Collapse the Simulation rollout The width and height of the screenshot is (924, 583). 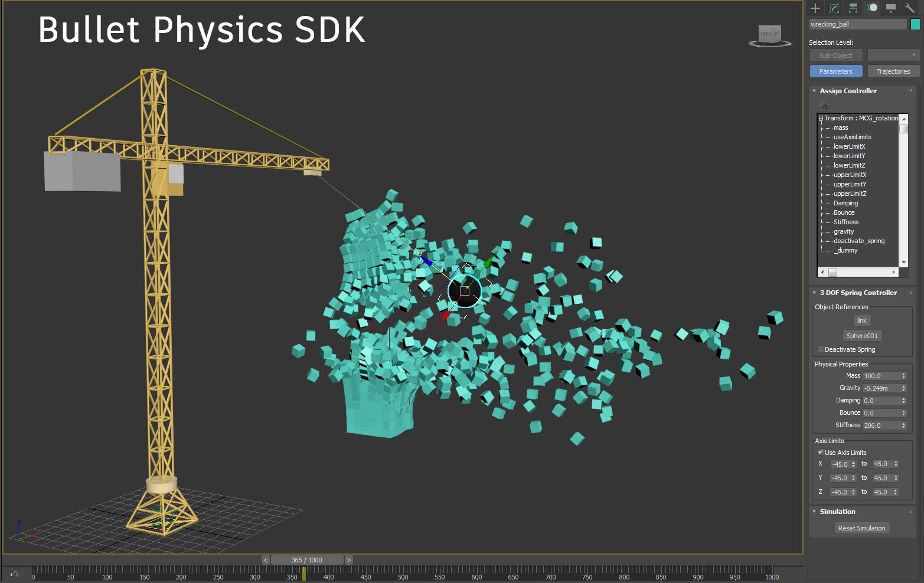pos(814,512)
